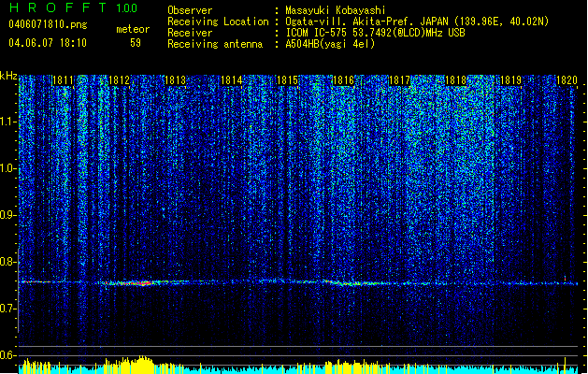
Task: Click the HROFFT title text
Action: coord(58,7)
